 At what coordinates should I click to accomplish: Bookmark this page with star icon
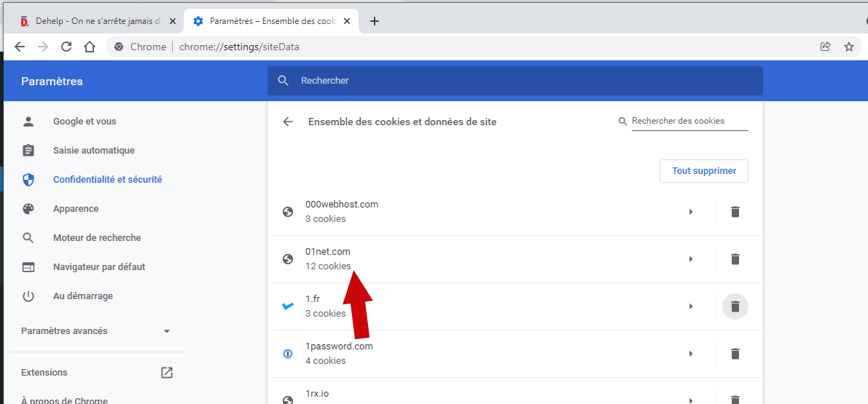849,47
